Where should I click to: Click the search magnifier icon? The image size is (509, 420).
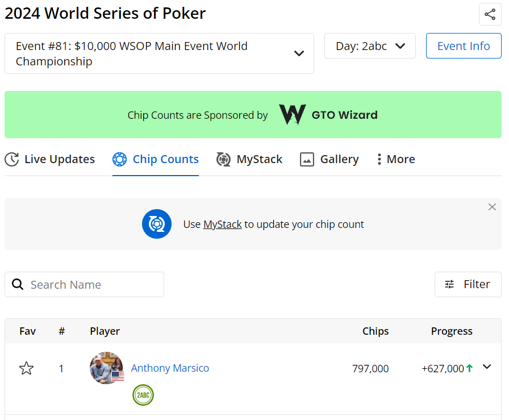18,285
